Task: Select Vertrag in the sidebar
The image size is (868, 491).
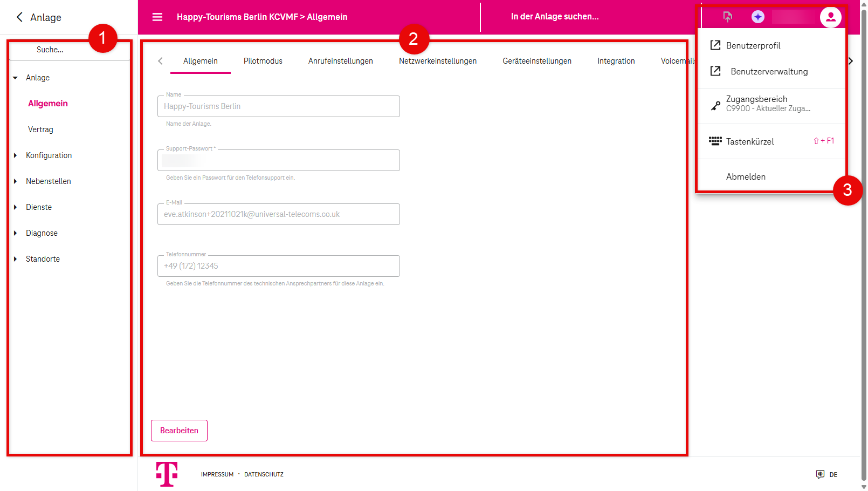Action: [40, 129]
